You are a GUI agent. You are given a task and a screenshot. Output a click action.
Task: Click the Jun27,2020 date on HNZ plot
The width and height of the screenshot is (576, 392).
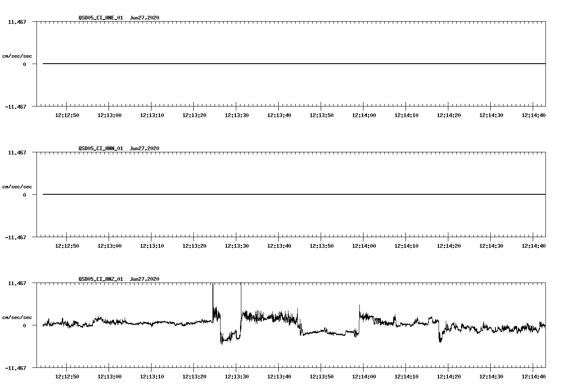coord(145,279)
